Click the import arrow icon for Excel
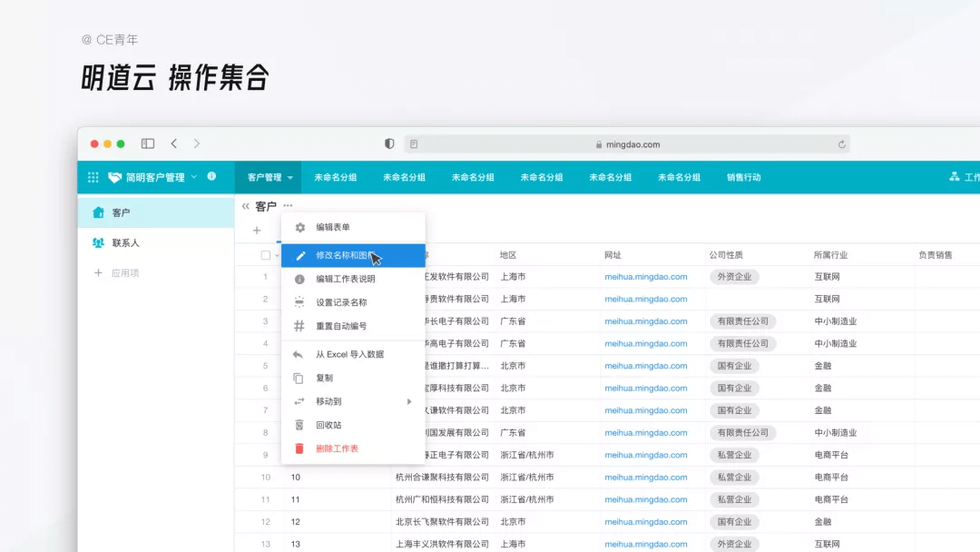This screenshot has width=980, height=552. [299, 354]
